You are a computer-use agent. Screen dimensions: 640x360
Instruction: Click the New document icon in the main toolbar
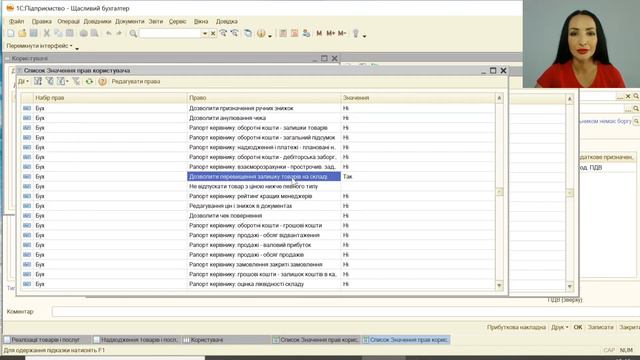[11, 33]
